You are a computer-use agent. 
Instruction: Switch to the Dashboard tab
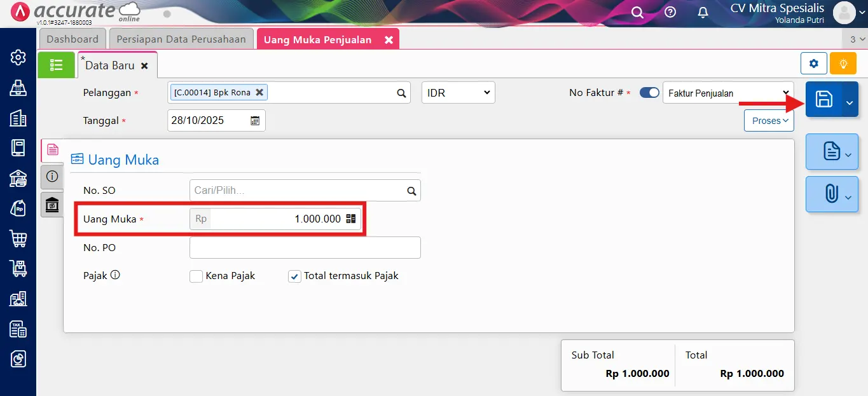click(x=72, y=39)
